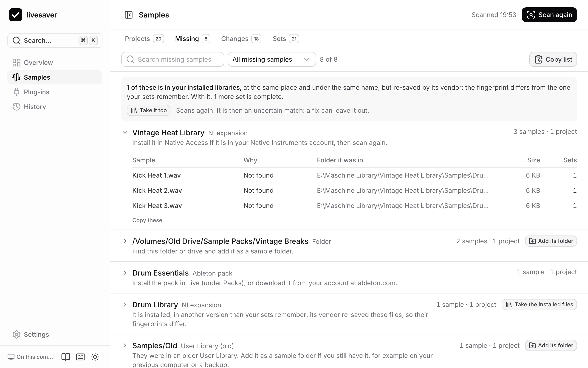The width and height of the screenshot is (588, 368).
Task: Select Kick Heat 2.wav row
Action: point(354,191)
